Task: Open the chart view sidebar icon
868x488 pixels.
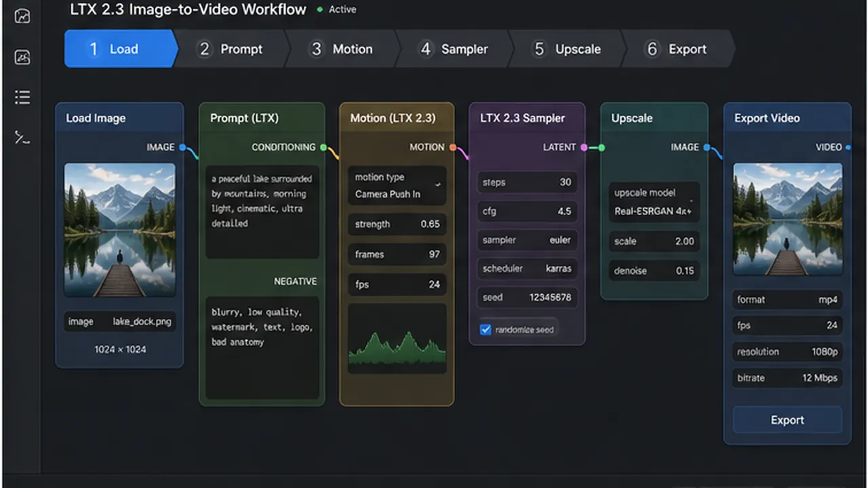Action: click(x=22, y=16)
